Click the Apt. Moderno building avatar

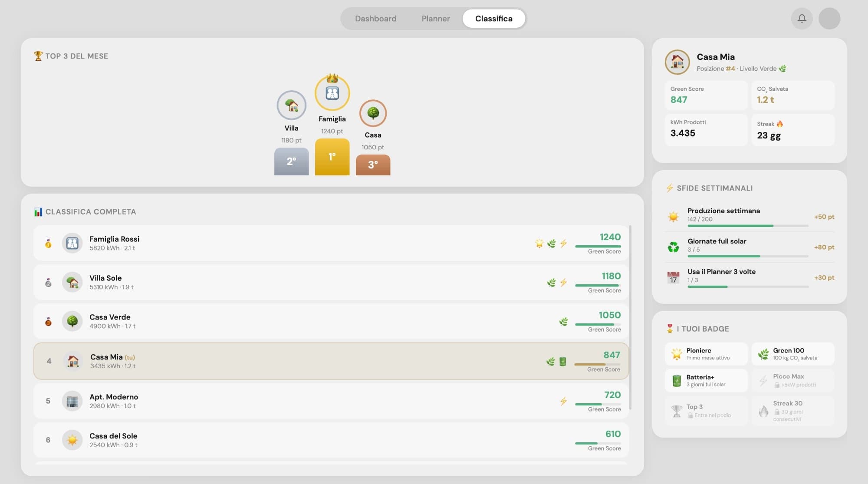tap(72, 401)
